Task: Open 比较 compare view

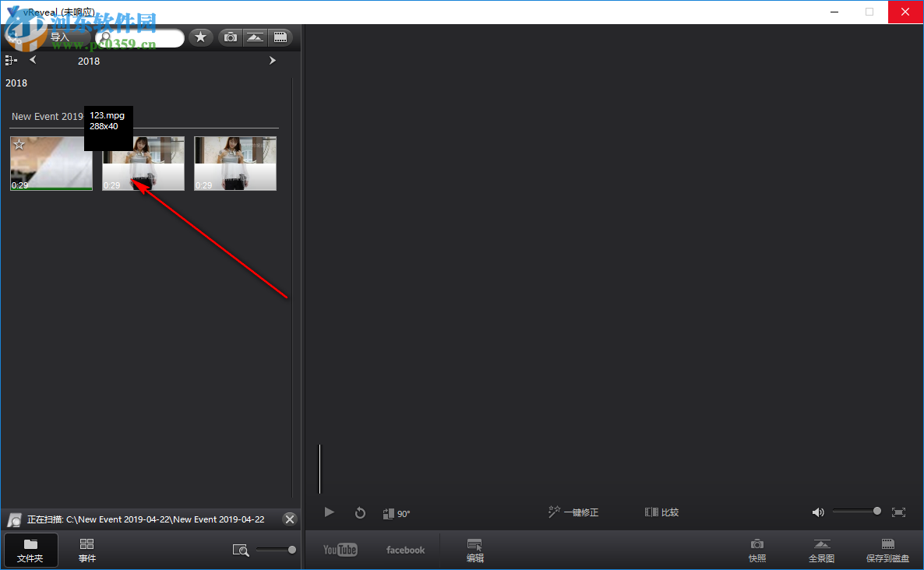Action: tap(661, 512)
